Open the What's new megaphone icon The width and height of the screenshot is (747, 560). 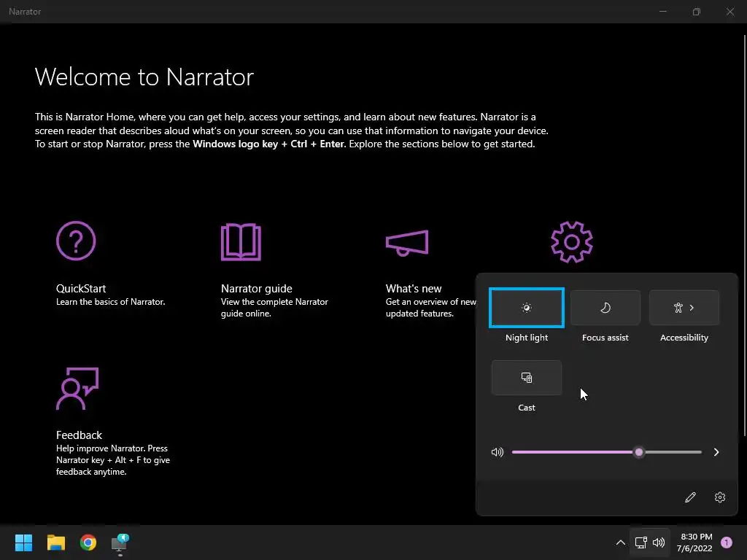coord(407,242)
